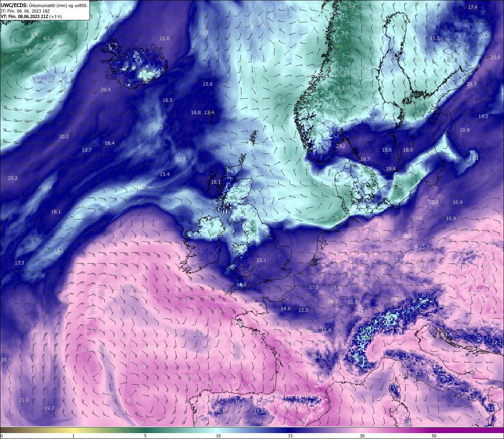
Task: Select the 'IT: Fim. 08. 06. 2023 18Z' line
Action: (25, 11)
